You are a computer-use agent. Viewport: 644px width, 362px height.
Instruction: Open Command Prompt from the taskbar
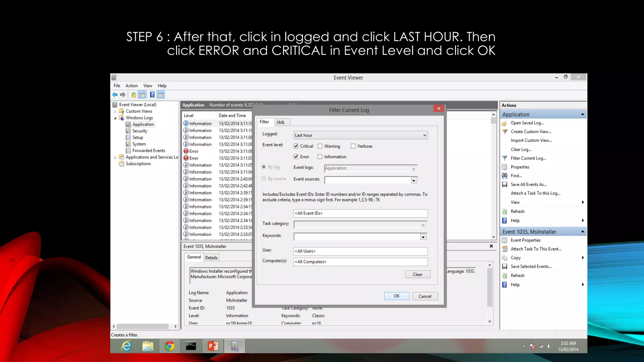coord(191,346)
